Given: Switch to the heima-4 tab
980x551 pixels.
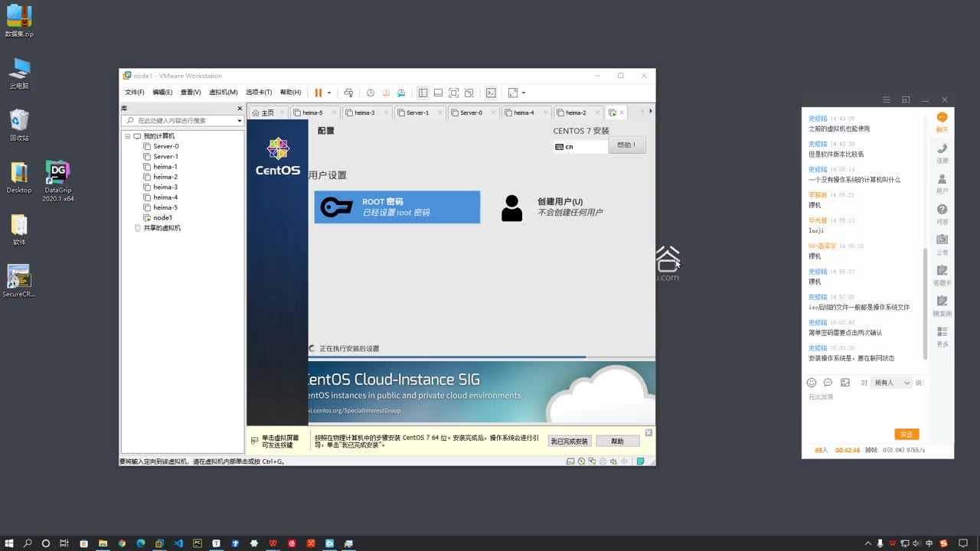Looking at the screenshot, I should pos(524,112).
